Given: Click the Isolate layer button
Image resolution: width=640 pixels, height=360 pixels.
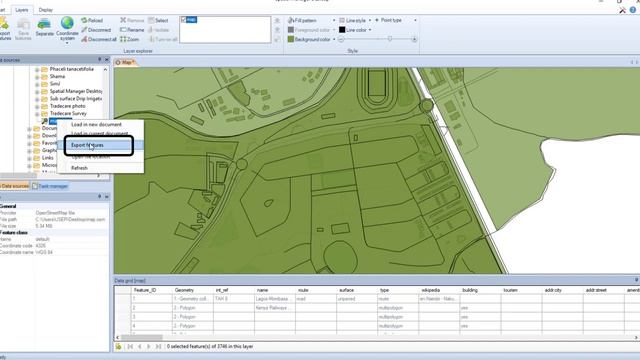Looking at the screenshot, I should (x=159, y=30).
